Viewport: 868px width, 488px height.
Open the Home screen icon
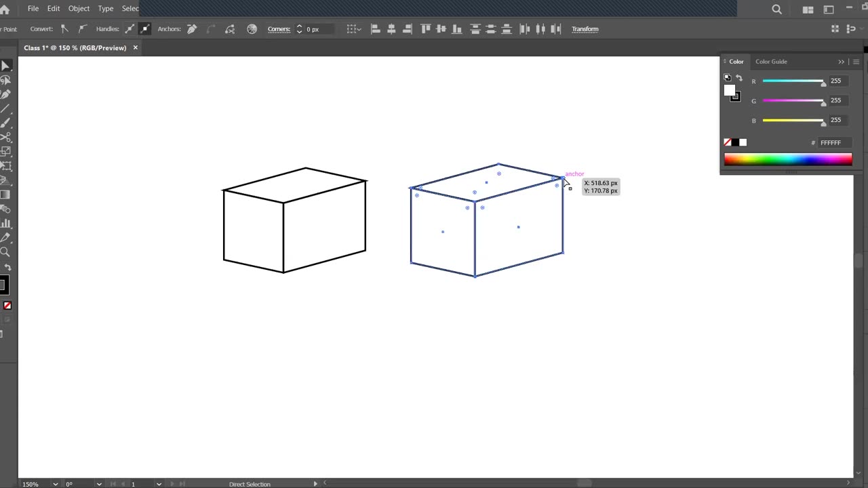point(4,9)
